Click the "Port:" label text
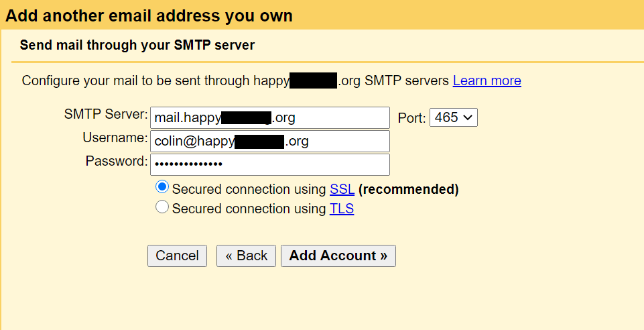Screen dimensions: 644x330 pyautogui.click(x=411, y=119)
